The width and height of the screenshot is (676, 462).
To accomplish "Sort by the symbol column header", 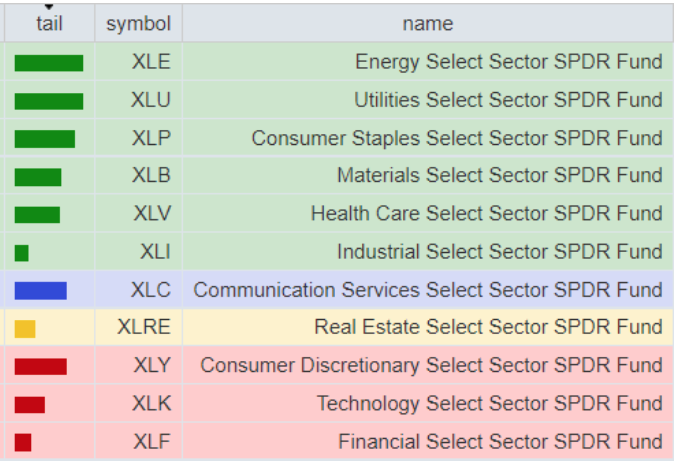I will 138,23.
